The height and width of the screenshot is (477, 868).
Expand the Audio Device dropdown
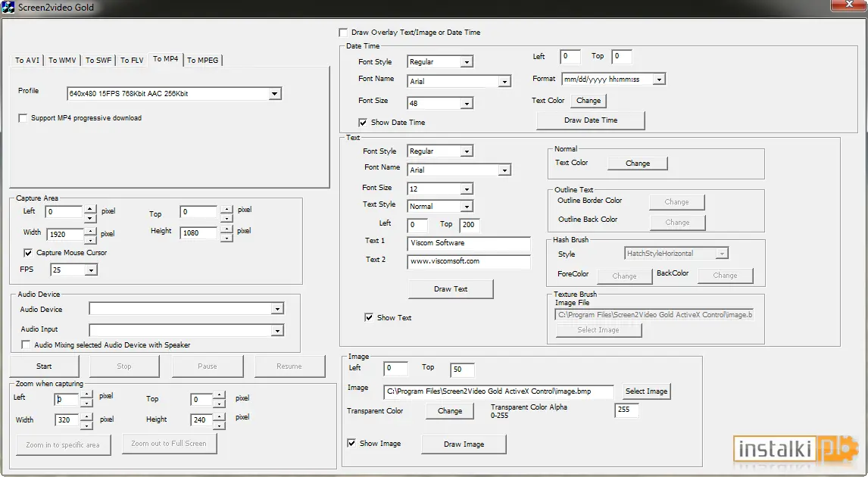pos(277,309)
